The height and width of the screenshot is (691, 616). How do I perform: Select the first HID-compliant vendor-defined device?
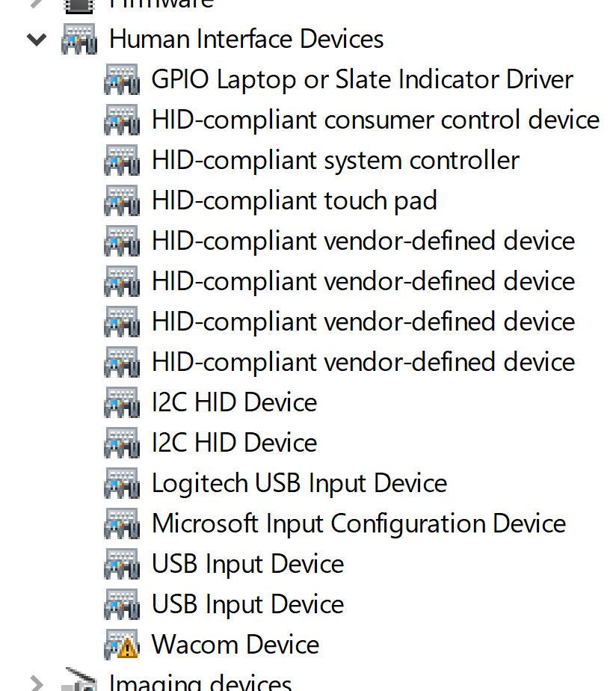363,240
